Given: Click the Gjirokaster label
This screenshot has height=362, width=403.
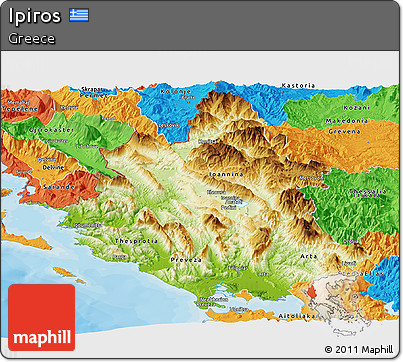Looking at the screenshot, I should (51, 130).
